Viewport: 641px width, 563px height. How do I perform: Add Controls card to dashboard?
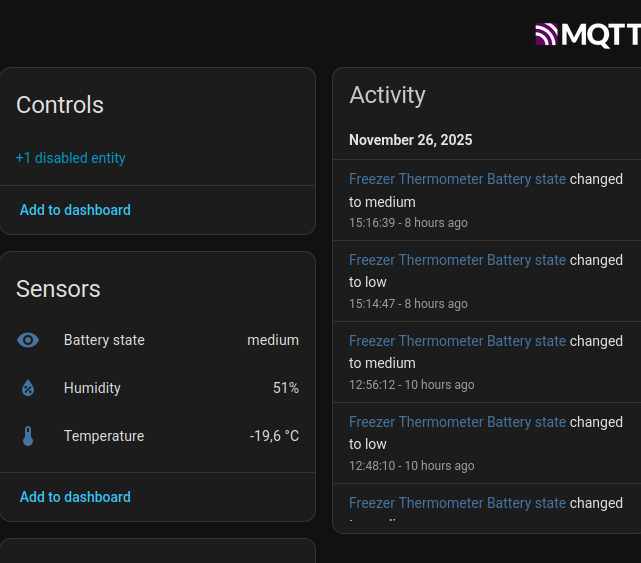(x=75, y=210)
